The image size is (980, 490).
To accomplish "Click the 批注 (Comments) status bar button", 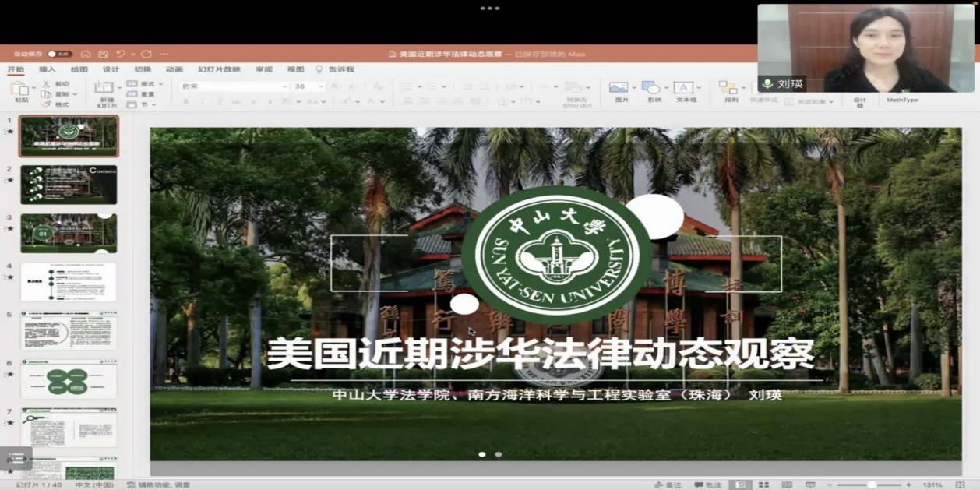I will pos(708,485).
